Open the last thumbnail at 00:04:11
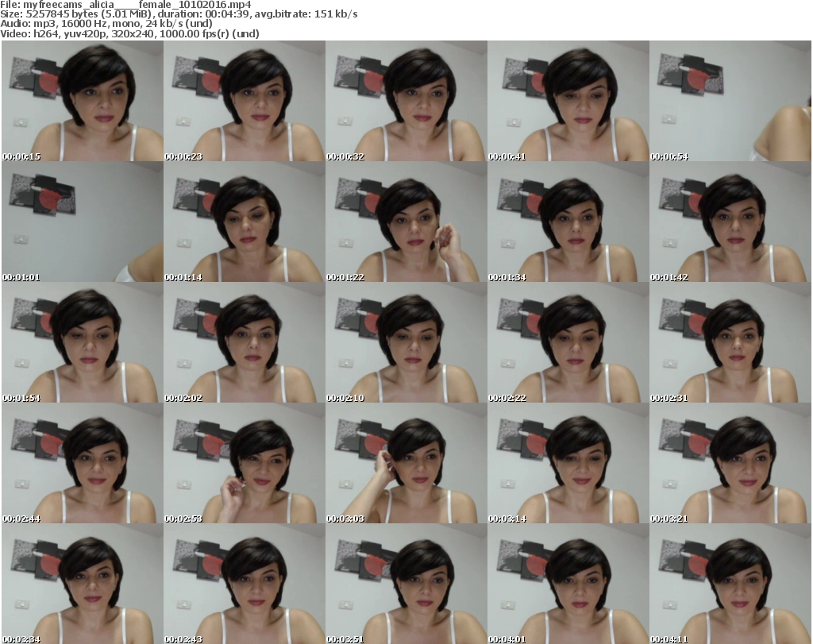This screenshot has width=813, height=644. pos(730,584)
